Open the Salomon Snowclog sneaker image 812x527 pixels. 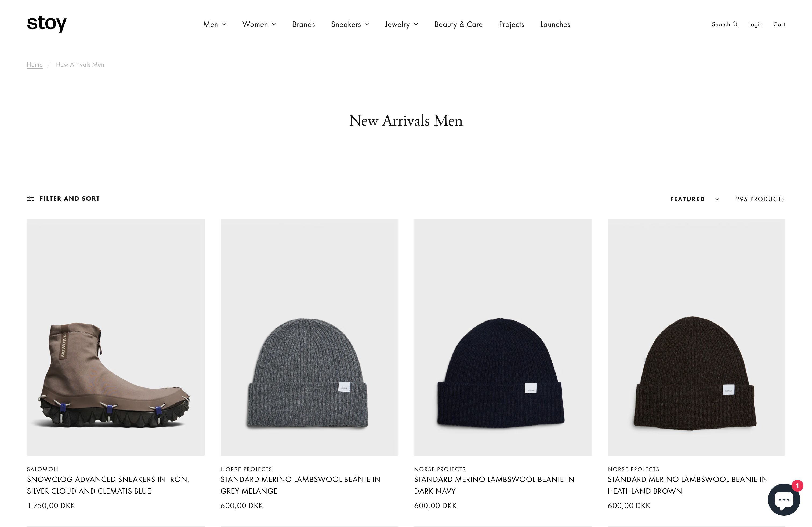(116, 337)
